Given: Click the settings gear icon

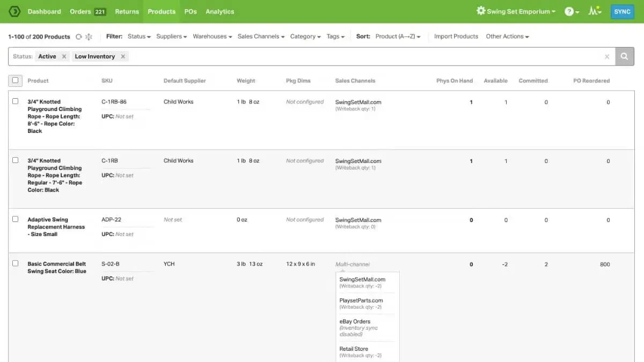Looking at the screenshot, I should (481, 11).
